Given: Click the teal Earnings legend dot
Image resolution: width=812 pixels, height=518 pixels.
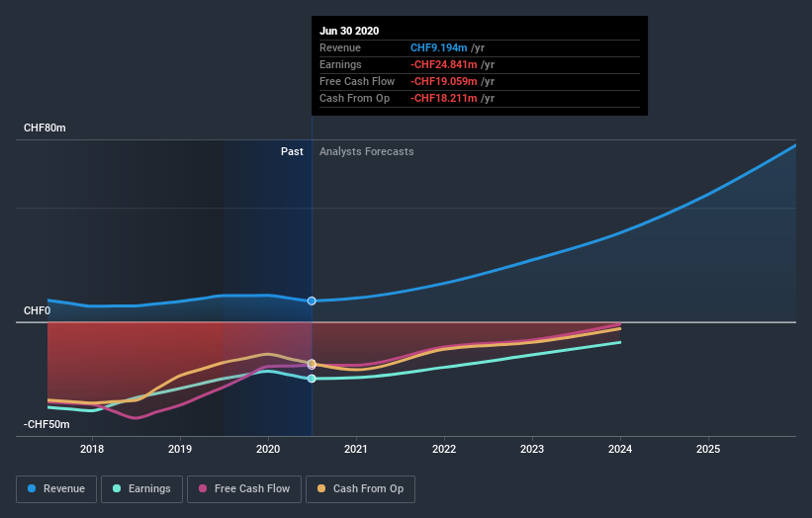Looking at the screenshot, I should pos(117,488).
